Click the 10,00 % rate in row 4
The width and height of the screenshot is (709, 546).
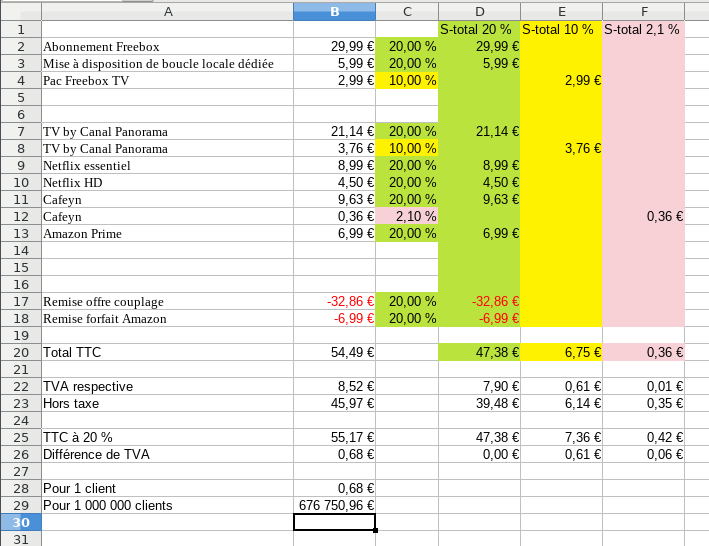407,80
